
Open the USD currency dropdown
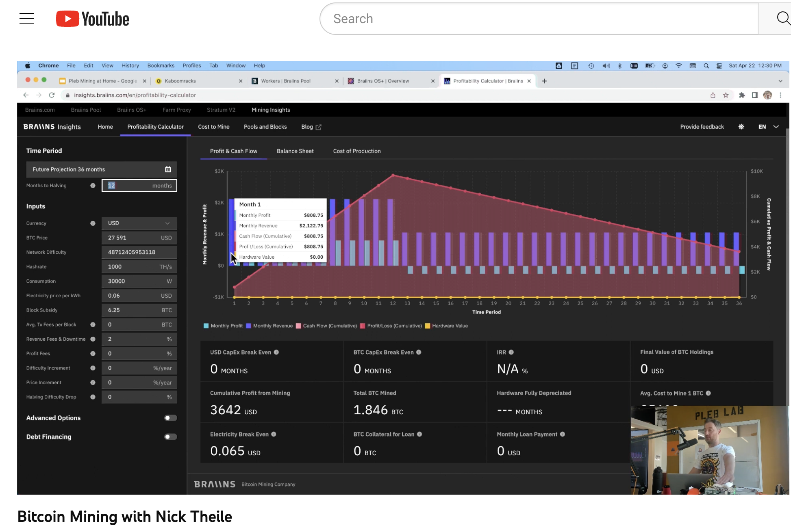139,223
